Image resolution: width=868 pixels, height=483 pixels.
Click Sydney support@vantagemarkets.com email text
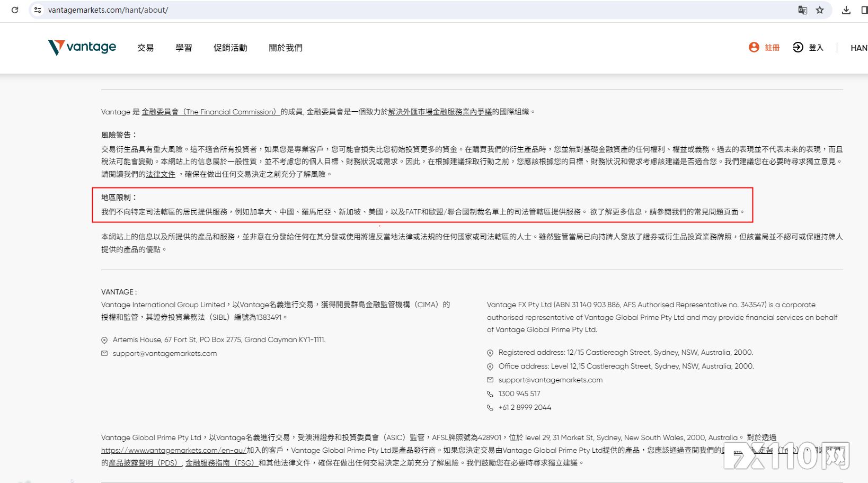click(x=551, y=380)
